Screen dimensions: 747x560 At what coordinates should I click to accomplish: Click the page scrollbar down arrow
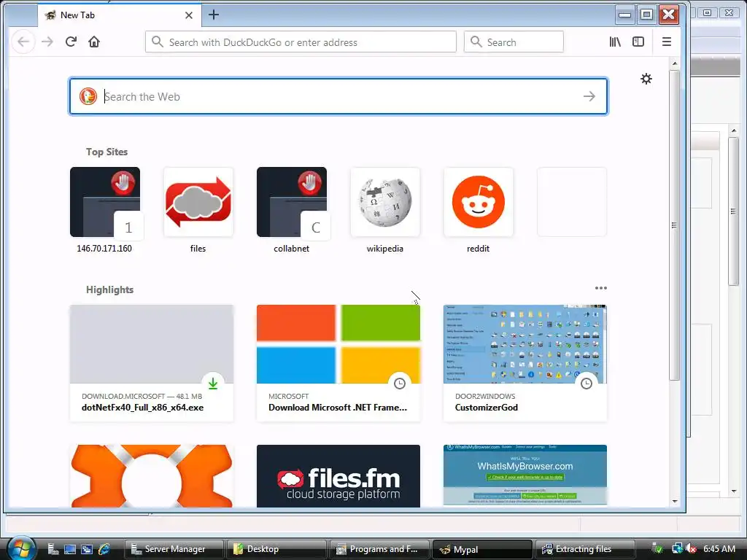tap(675, 501)
